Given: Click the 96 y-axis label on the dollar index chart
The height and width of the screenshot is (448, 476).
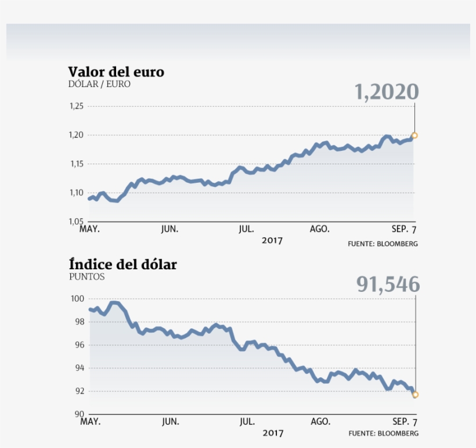Looking at the screenshot, I should 81,345.
